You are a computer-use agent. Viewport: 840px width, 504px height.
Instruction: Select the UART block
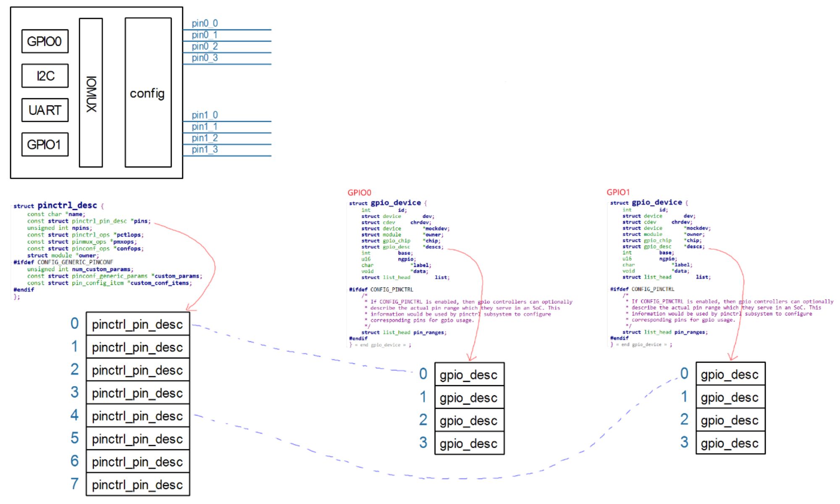click(x=45, y=110)
